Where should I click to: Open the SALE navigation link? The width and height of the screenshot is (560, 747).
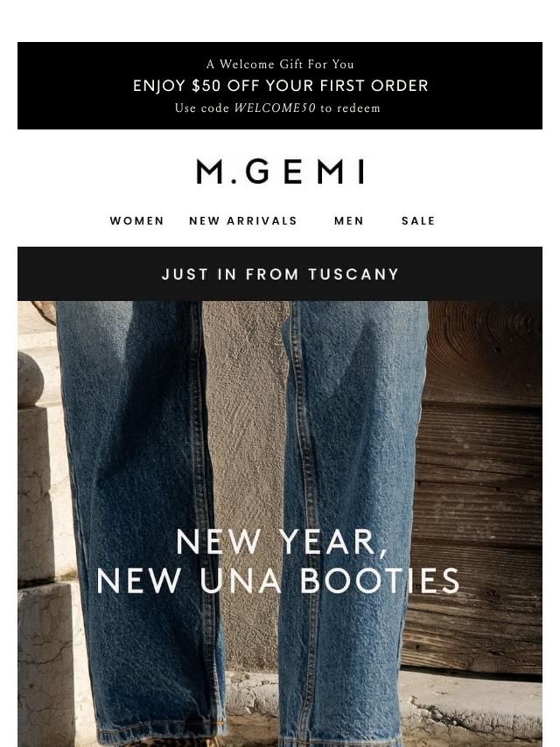click(418, 221)
